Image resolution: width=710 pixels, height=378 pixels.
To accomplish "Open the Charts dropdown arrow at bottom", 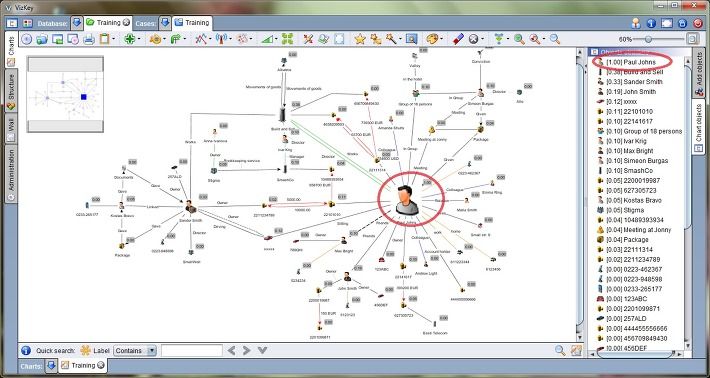I will [x=51, y=365].
